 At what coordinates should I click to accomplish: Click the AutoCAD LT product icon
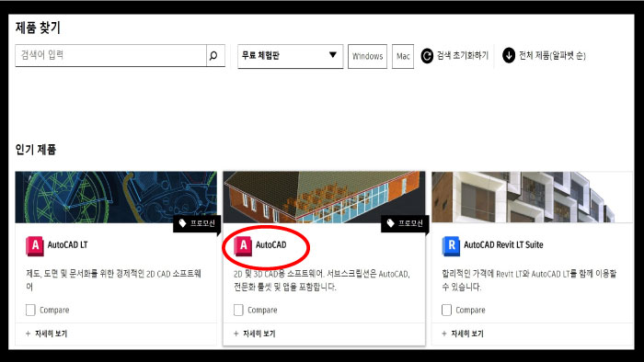[x=35, y=245]
